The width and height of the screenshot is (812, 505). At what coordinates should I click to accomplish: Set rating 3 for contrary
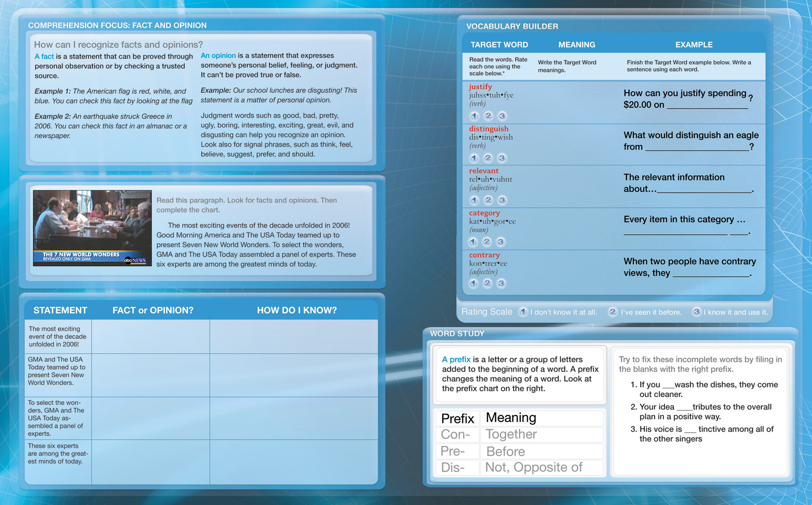pyautogui.click(x=501, y=284)
